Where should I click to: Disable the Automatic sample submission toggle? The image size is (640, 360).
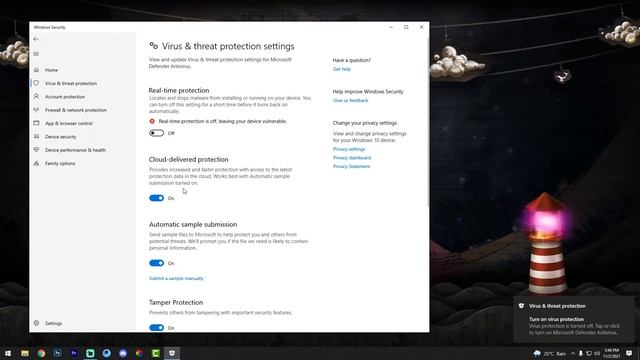156,263
